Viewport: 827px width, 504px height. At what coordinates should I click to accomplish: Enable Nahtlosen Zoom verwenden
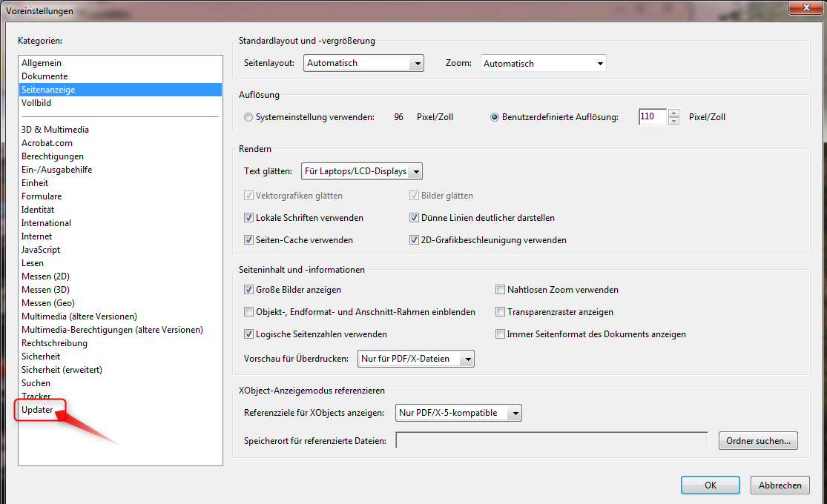pyautogui.click(x=501, y=289)
